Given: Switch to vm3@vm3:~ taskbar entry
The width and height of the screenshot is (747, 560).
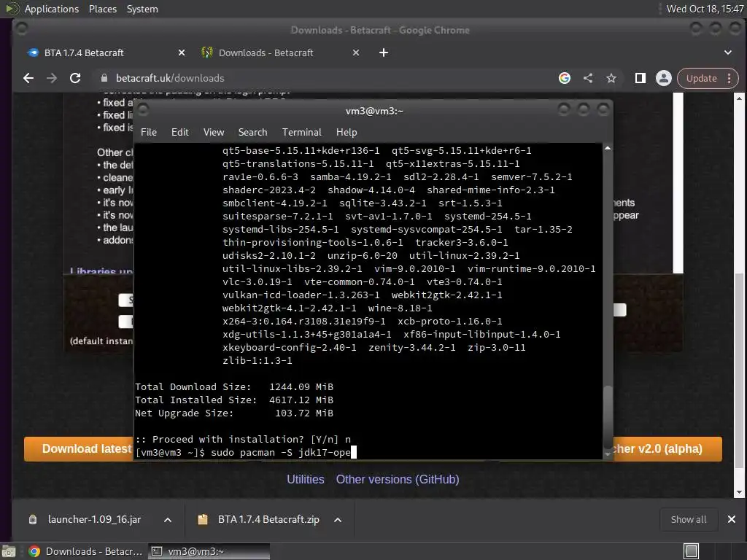Looking at the screenshot, I should (209, 551).
